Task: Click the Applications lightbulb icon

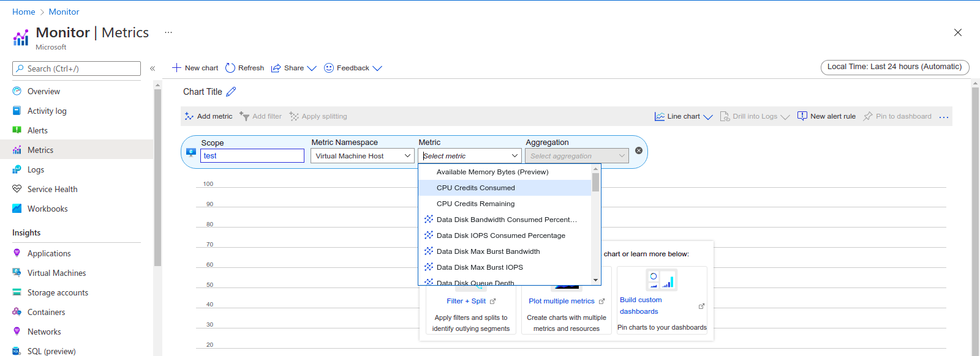Action: click(17, 253)
